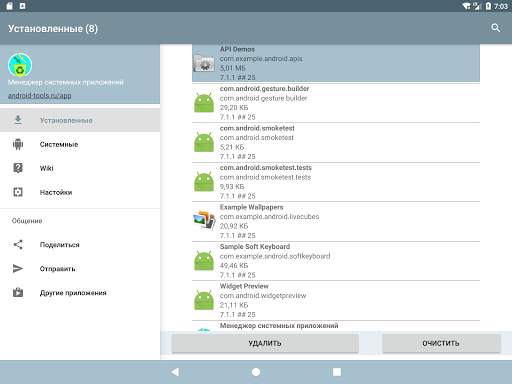Viewport: 512px width, 384px height.
Task: Click the Widget Preview Android icon
Action: click(204, 300)
